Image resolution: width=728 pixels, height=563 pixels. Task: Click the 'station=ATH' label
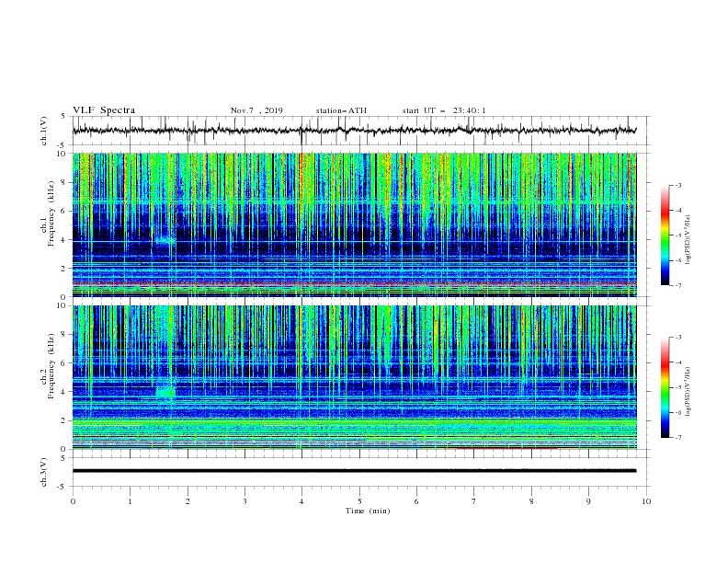[x=341, y=110]
